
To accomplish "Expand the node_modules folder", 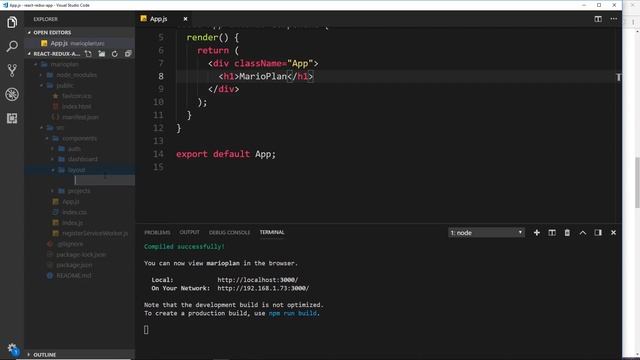I will tap(80, 75).
